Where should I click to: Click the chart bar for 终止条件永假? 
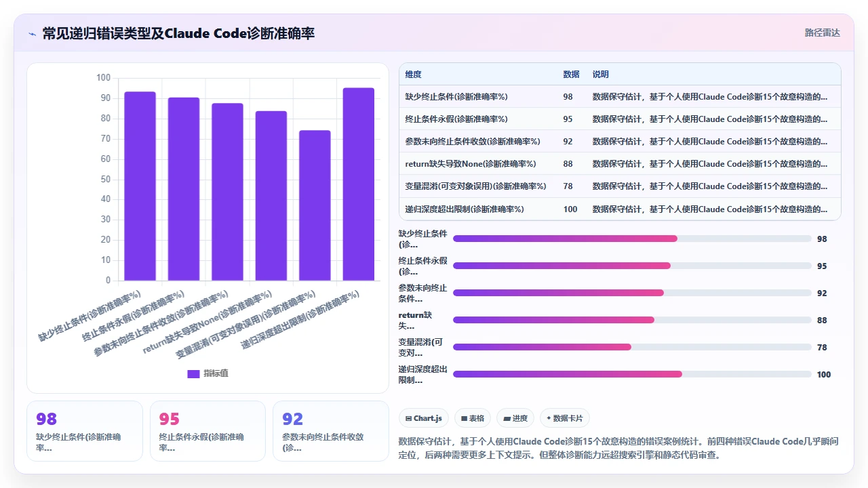tap(184, 189)
